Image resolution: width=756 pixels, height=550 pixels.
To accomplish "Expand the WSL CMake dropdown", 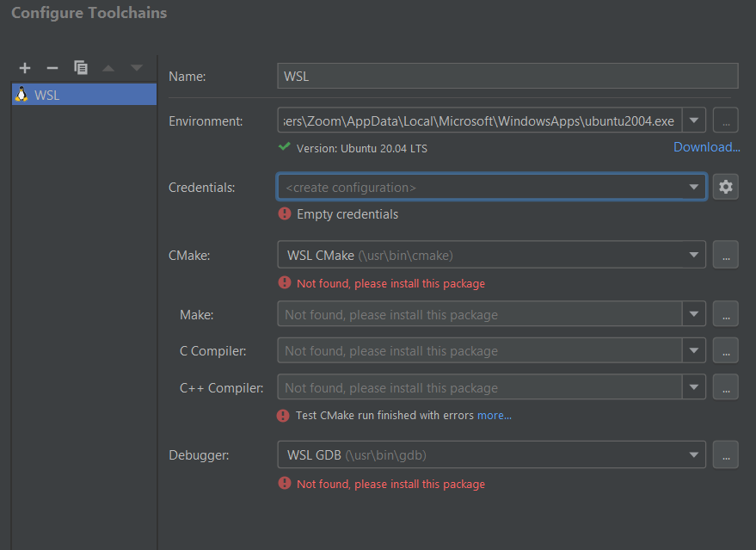I will coord(693,255).
